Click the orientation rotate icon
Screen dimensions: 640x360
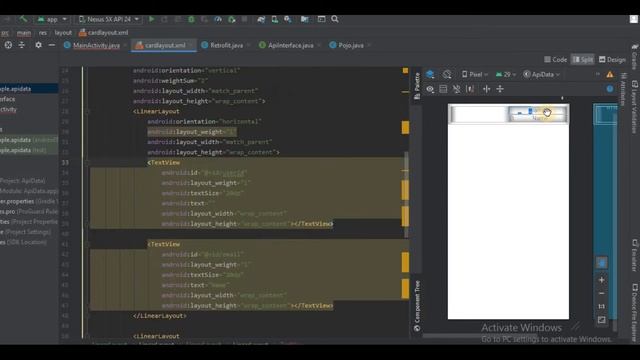tap(447, 74)
